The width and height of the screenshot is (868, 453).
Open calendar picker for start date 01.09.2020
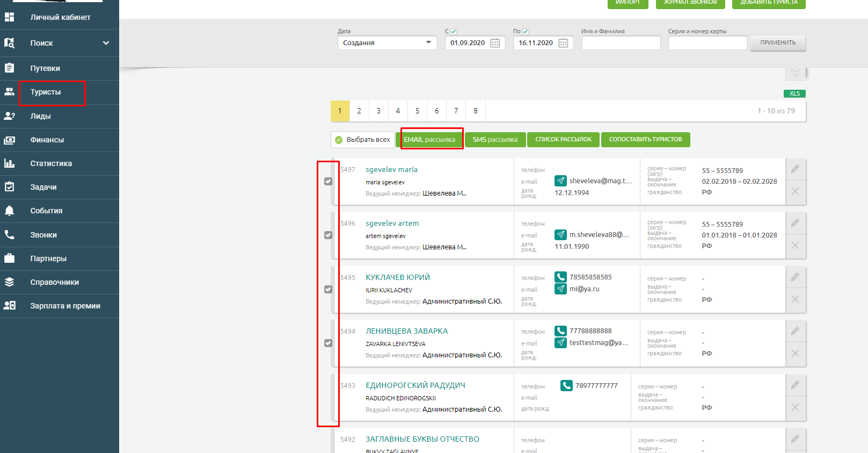pos(495,43)
